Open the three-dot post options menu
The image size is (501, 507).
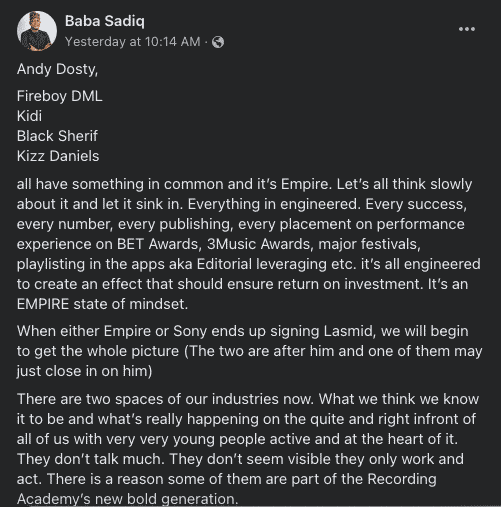pyautogui.click(x=467, y=29)
